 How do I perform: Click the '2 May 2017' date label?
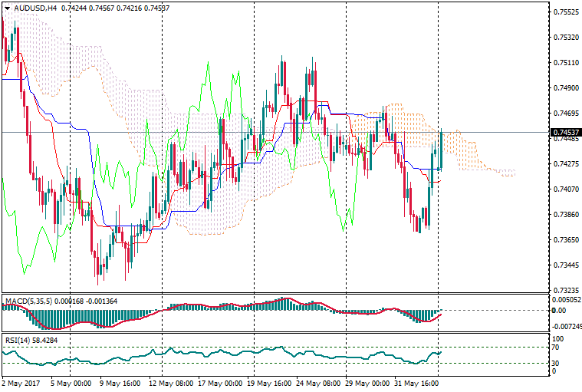[x=22, y=382]
